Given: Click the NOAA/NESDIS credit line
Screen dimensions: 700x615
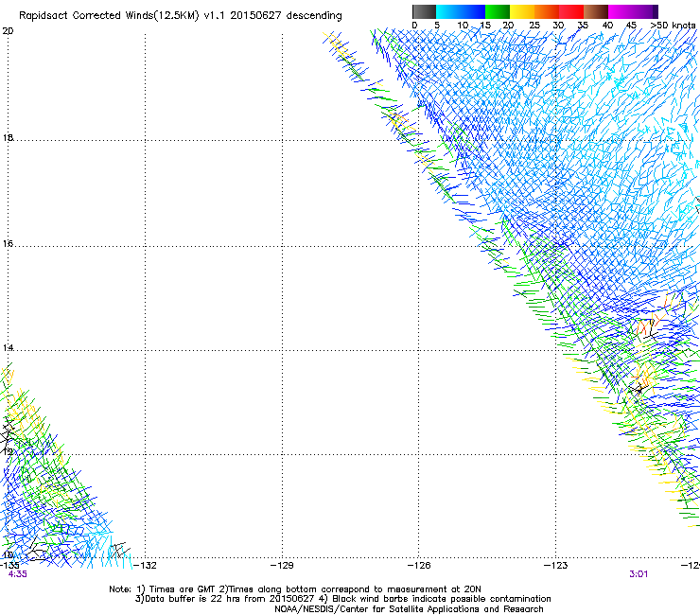Looking at the screenshot, I should 409,609.
